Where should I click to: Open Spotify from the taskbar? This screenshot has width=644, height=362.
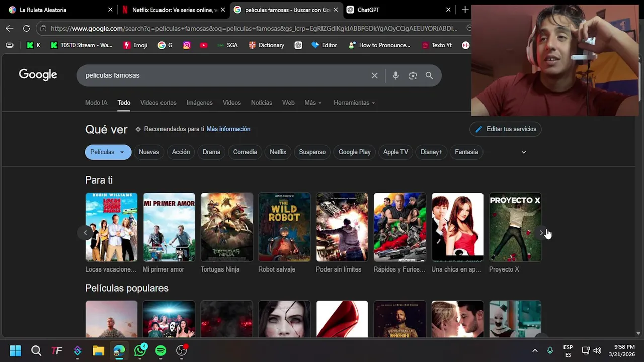pos(160,350)
